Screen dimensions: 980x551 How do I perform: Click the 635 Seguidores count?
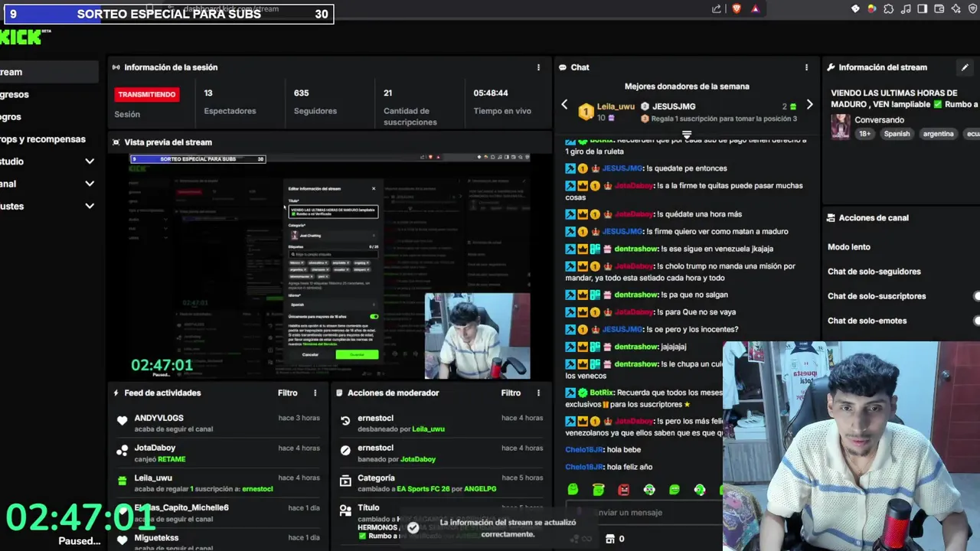pyautogui.click(x=301, y=93)
